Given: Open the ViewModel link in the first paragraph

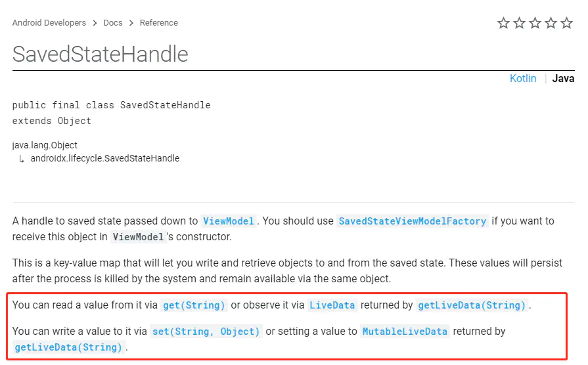Looking at the screenshot, I should coord(228,221).
